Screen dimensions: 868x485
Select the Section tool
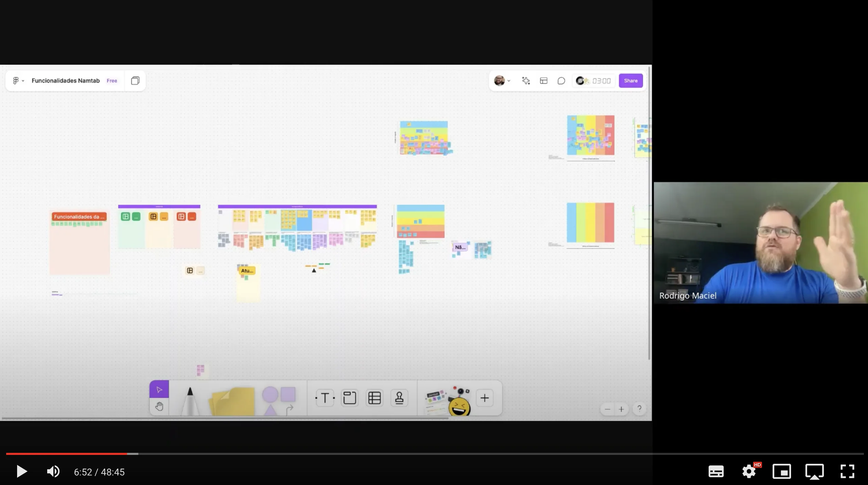[x=350, y=398]
